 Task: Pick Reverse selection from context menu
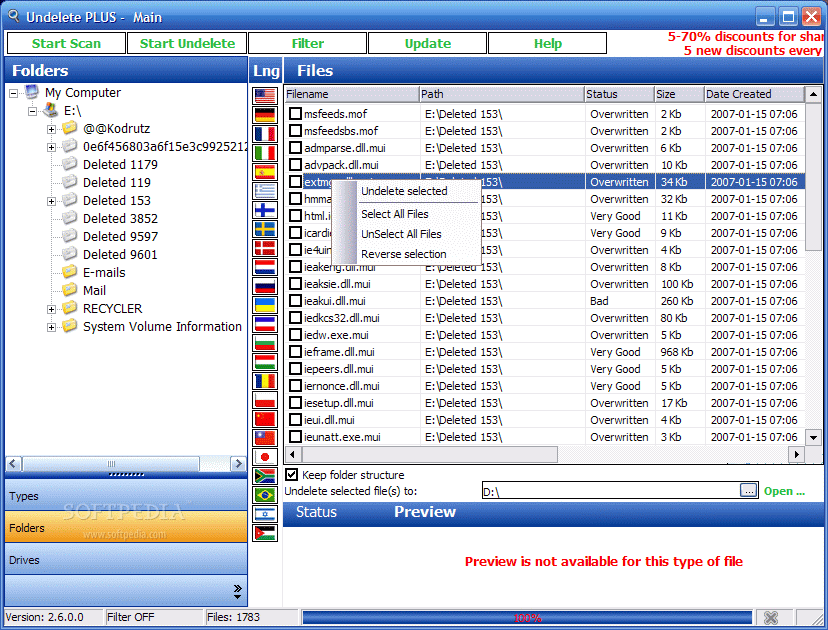click(403, 254)
